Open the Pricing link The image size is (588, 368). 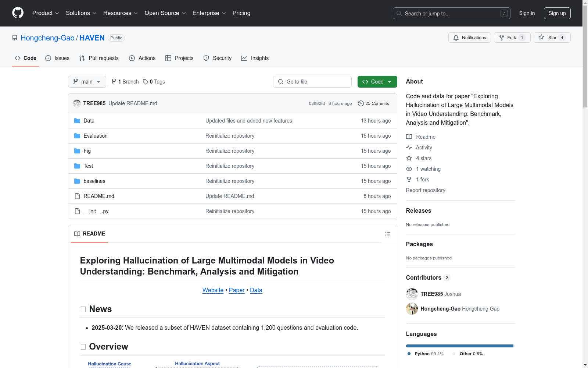(x=241, y=13)
